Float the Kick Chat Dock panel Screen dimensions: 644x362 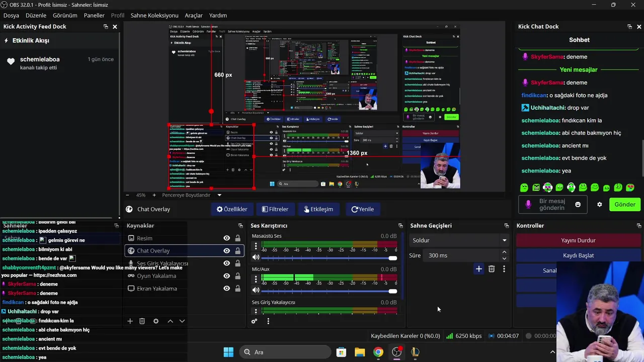point(629,27)
